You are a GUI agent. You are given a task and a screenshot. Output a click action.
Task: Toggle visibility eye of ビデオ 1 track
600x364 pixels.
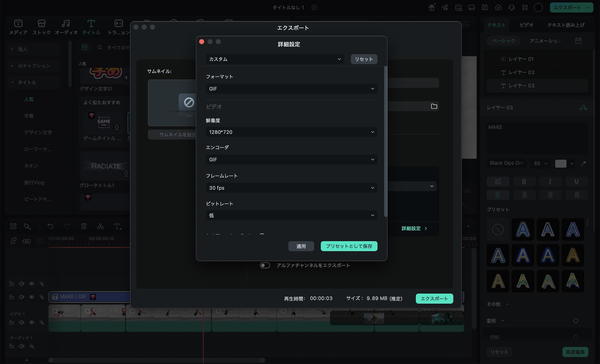pyautogui.click(x=32, y=322)
